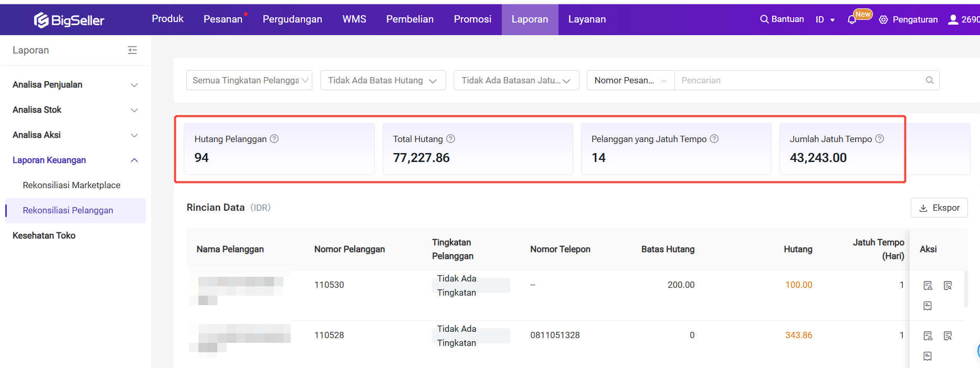Open Rekonsiliasi Marketplace page
Viewport: 980px width, 368px height.
point(71,185)
